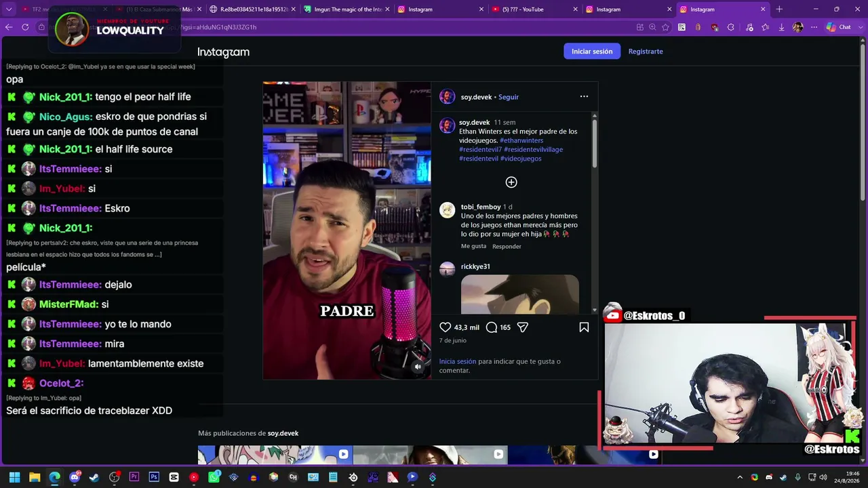This screenshot has height=488, width=868.
Task: Open rickkye31's profile name
Action: click(475, 266)
